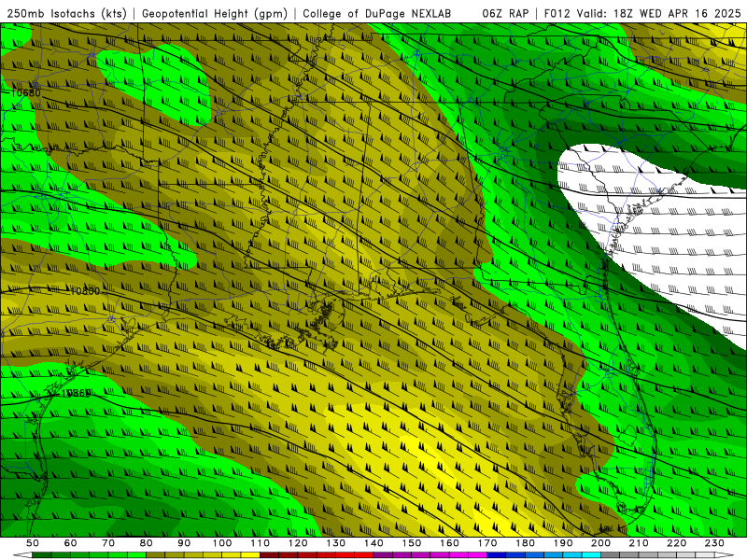This screenshot has height=560, width=747.
Task: Click the cyan swatch left of 200
Action: click(x=592, y=555)
